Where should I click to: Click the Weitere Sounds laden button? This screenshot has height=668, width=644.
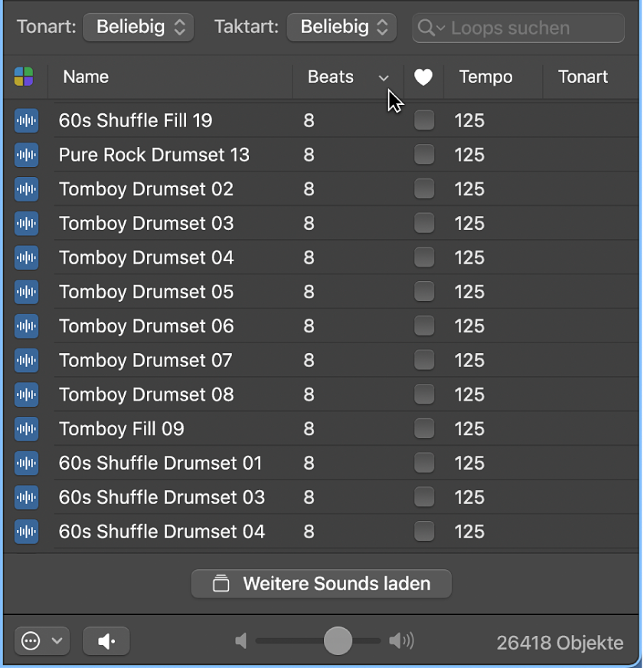click(321, 584)
